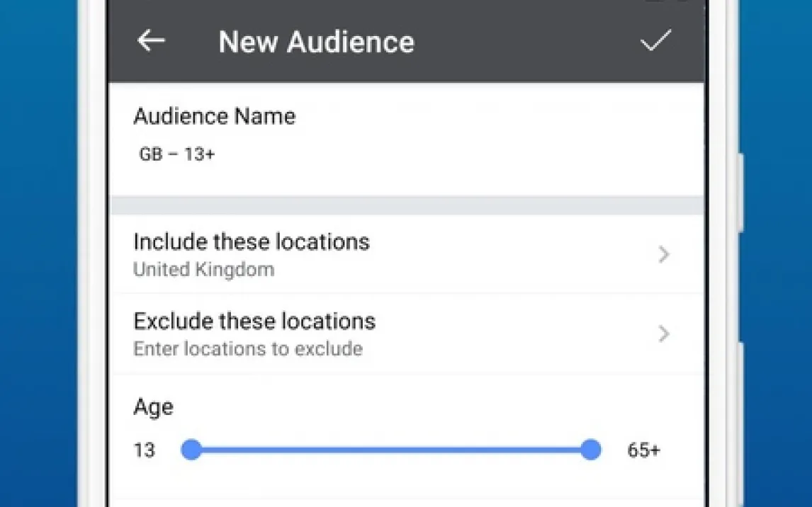
Task: Click the Audience Name field 'GB – 13+'
Action: [177, 154]
